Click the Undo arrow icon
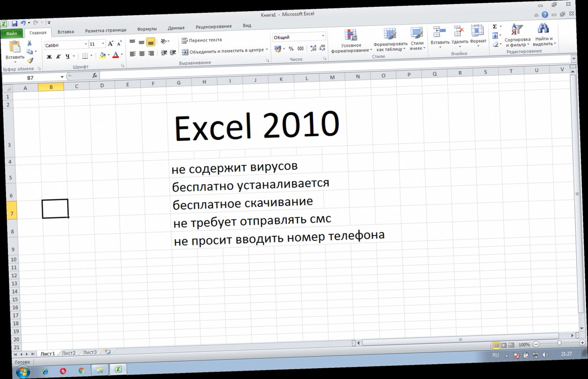588x379 pixels. tap(23, 23)
